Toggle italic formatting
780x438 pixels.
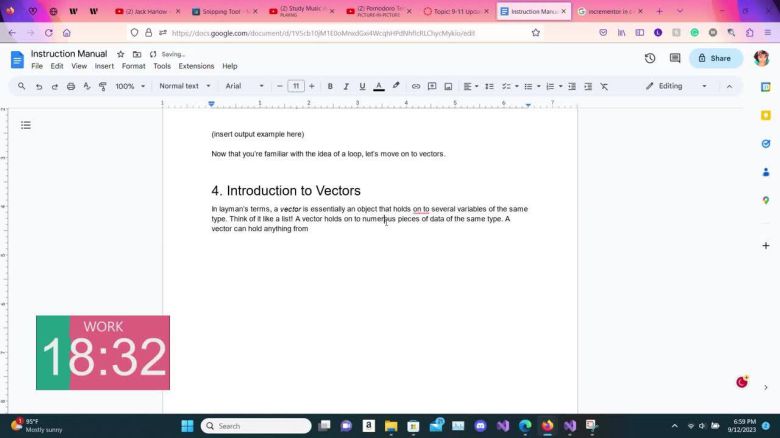coord(346,86)
